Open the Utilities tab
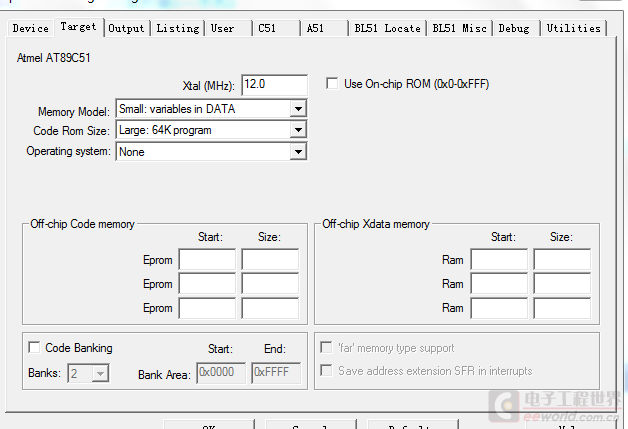This screenshot has height=429, width=628. coord(574,28)
